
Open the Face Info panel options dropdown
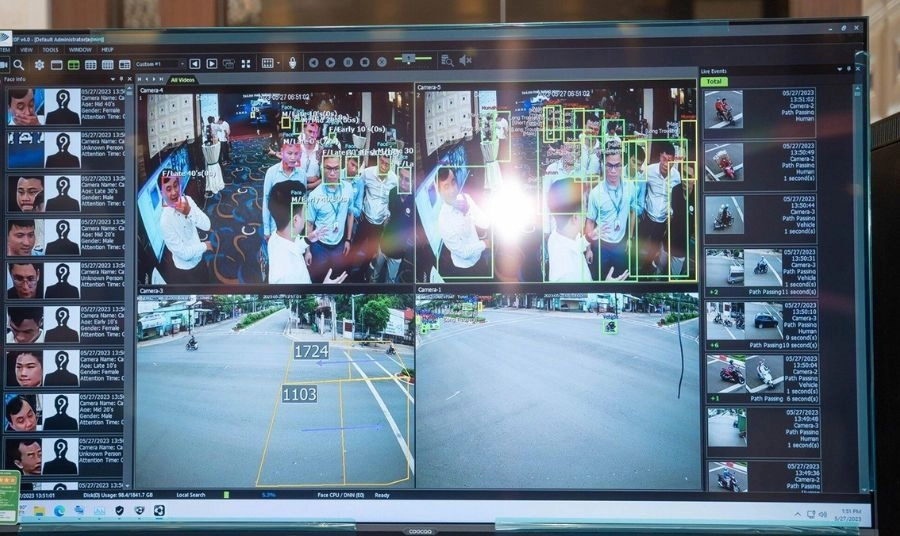113,79
